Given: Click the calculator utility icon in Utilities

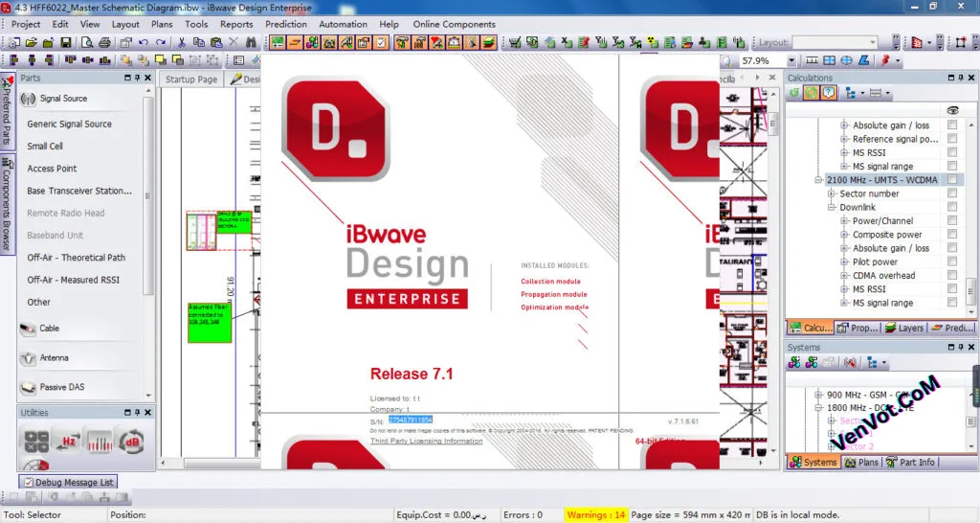Looking at the screenshot, I should click(x=36, y=441).
